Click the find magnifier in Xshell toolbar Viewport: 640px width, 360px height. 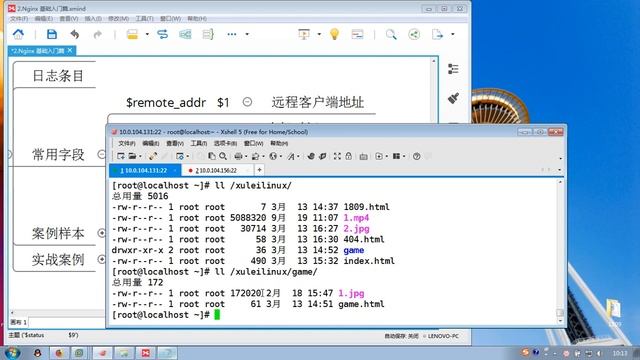223,156
